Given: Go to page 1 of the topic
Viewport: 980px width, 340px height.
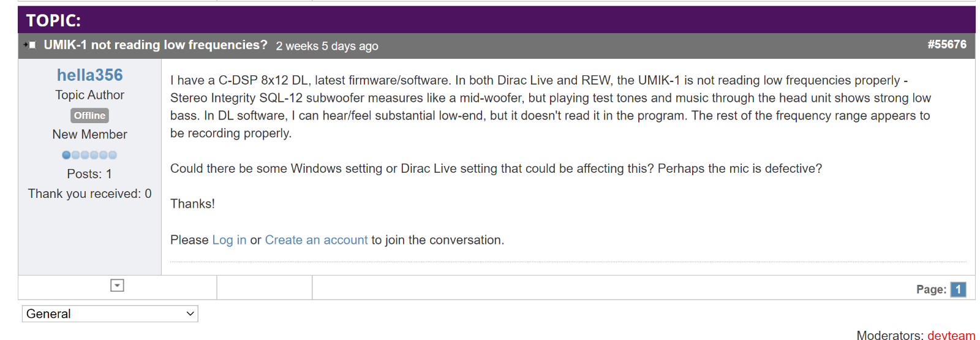Looking at the screenshot, I should [958, 289].
